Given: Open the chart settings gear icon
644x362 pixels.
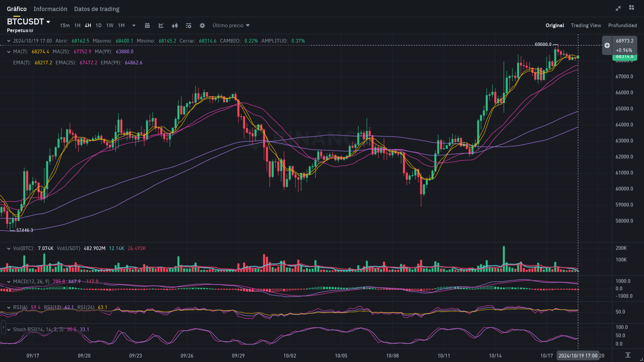Looking at the screenshot, I should (x=202, y=25).
